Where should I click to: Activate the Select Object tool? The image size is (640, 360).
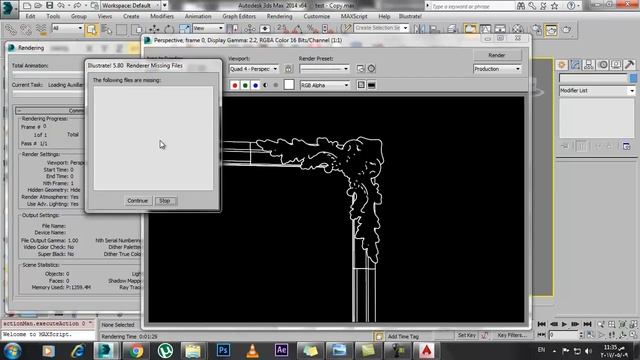[x=91, y=29]
